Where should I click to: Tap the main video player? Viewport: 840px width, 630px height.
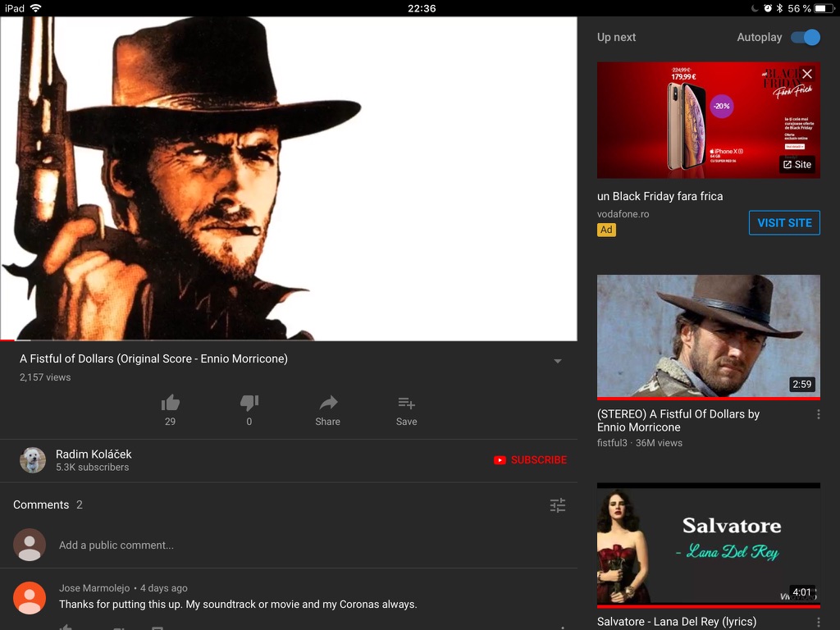(289, 178)
